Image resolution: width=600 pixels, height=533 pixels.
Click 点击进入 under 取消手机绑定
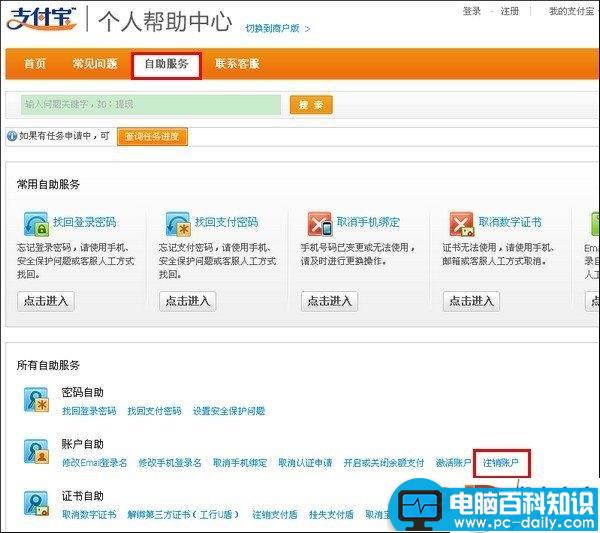pos(329,301)
